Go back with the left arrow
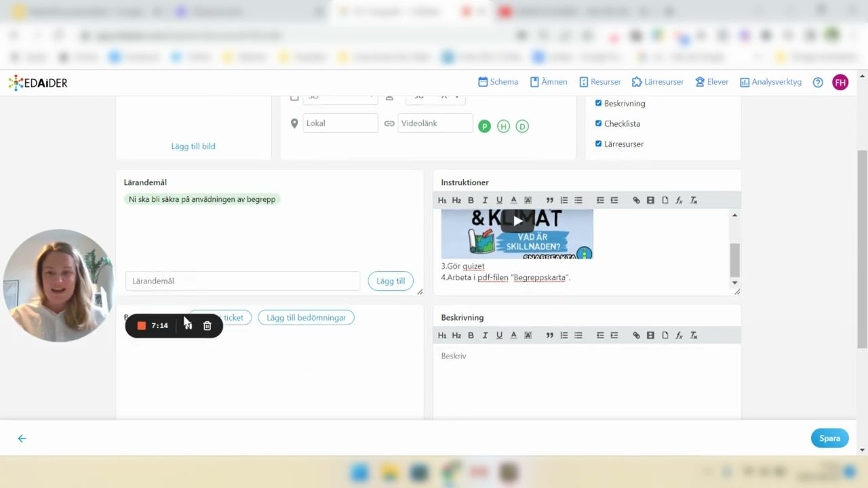Viewport: 868px width, 488px height. point(22,439)
